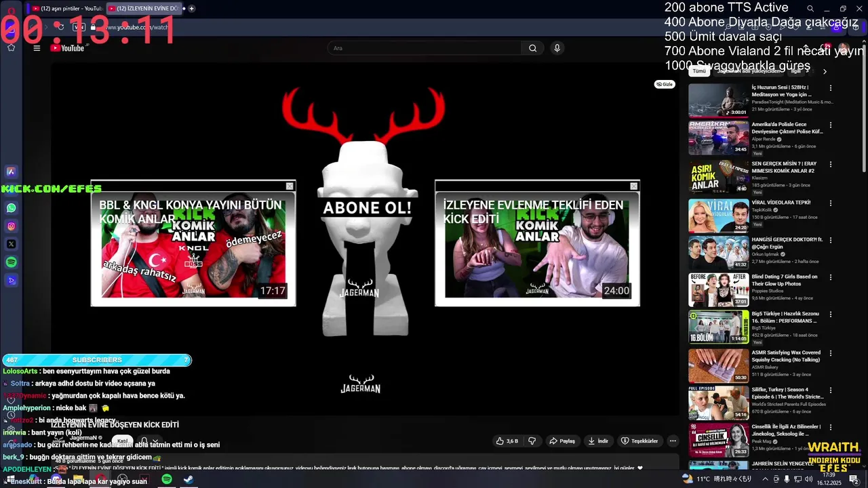Share the video via Paylaş
The height and width of the screenshot is (488, 868).
(x=562, y=441)
